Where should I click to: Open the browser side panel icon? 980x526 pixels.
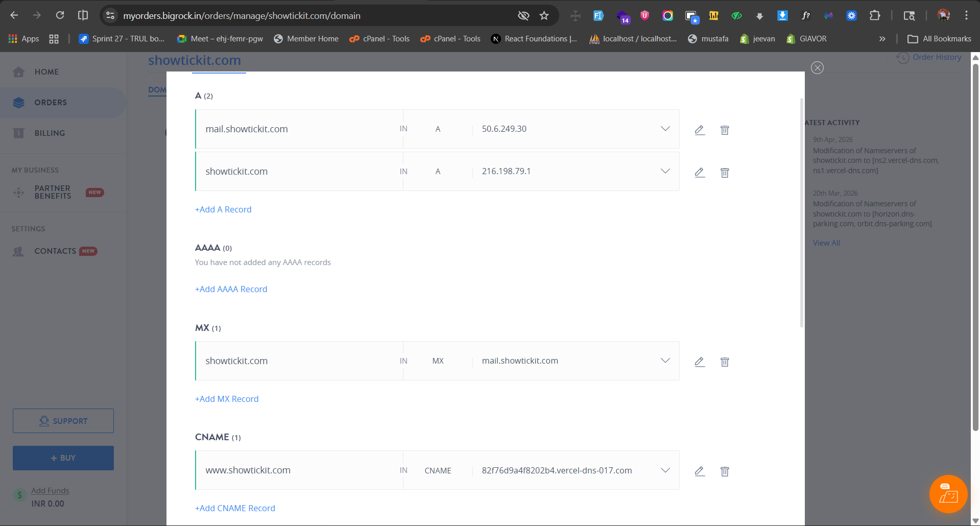[x=83, y=15]
